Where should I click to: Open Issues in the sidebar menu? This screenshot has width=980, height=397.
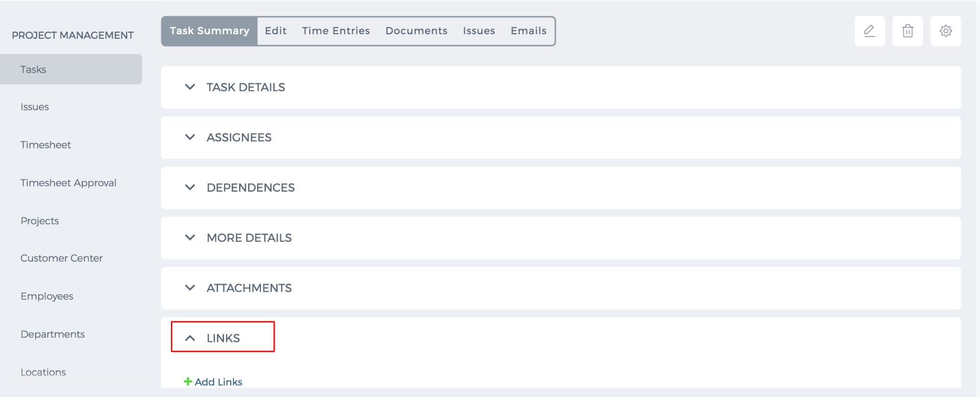pos(35,107)
